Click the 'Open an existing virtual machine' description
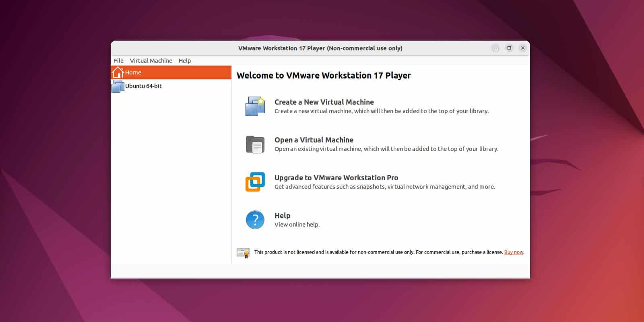Viewport: 644px width, 322px height. (386, 149)
